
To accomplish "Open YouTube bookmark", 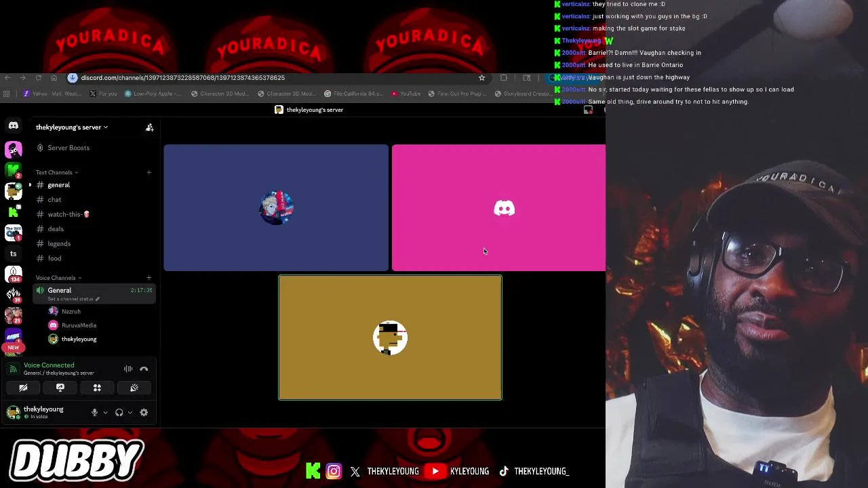I will tap(406, 94).
